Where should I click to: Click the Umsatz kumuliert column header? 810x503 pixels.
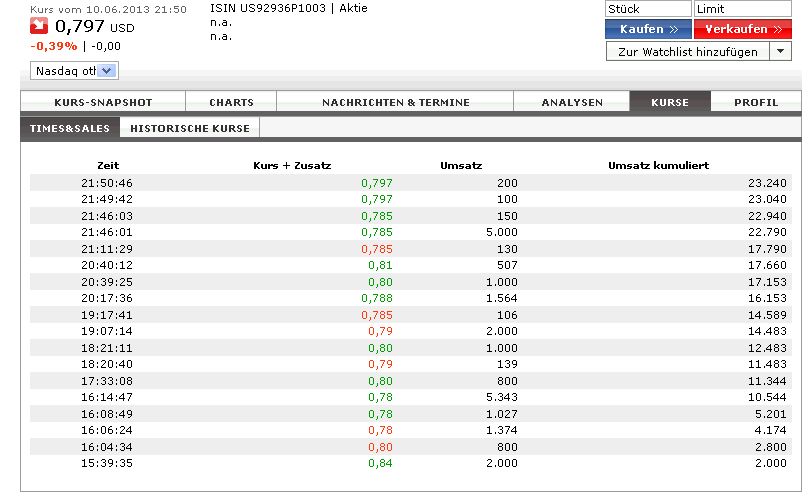pyautogui.click(x=658, y=165)
